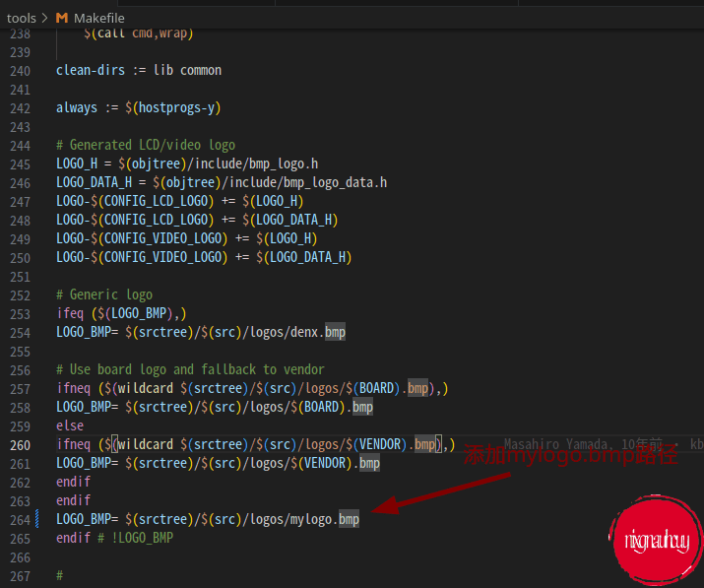Open the tools breadcrumb folder
704x588 pixels.
click(21, 18)
